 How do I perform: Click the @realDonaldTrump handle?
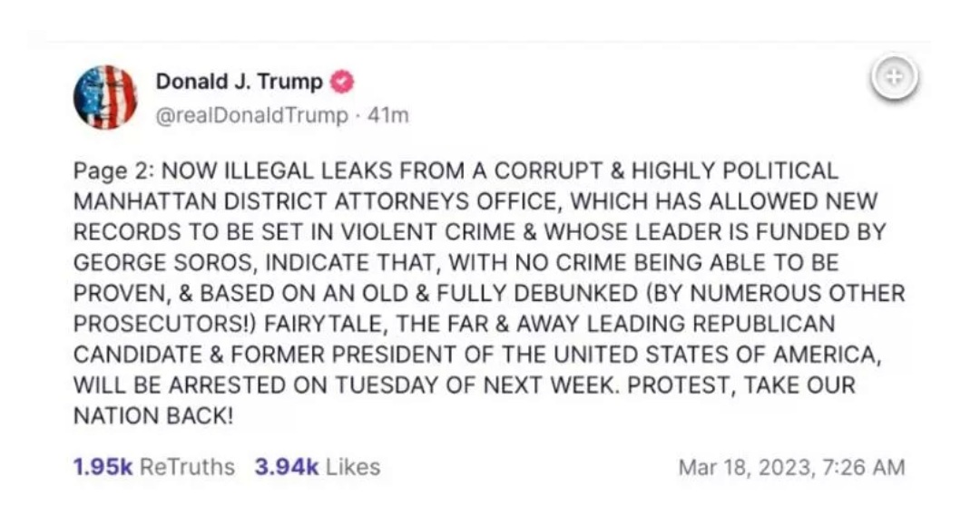click(x=252, y=115)
